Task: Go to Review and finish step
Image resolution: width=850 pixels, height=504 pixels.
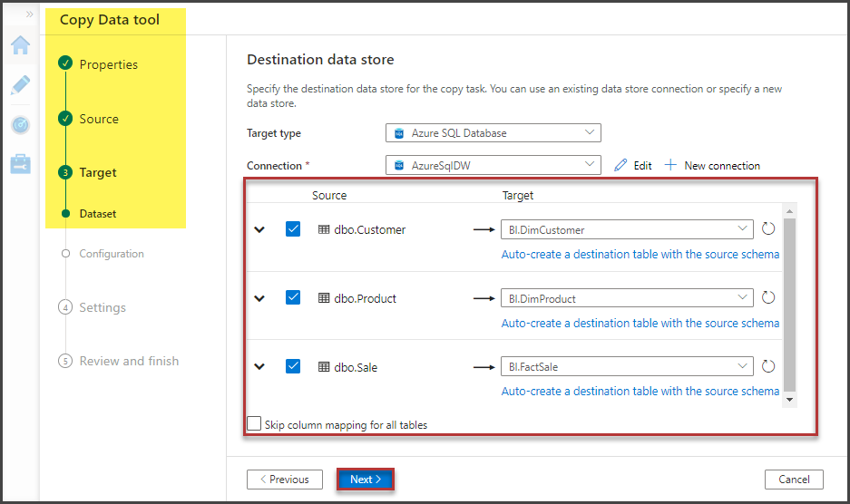Action: point(129,361)
